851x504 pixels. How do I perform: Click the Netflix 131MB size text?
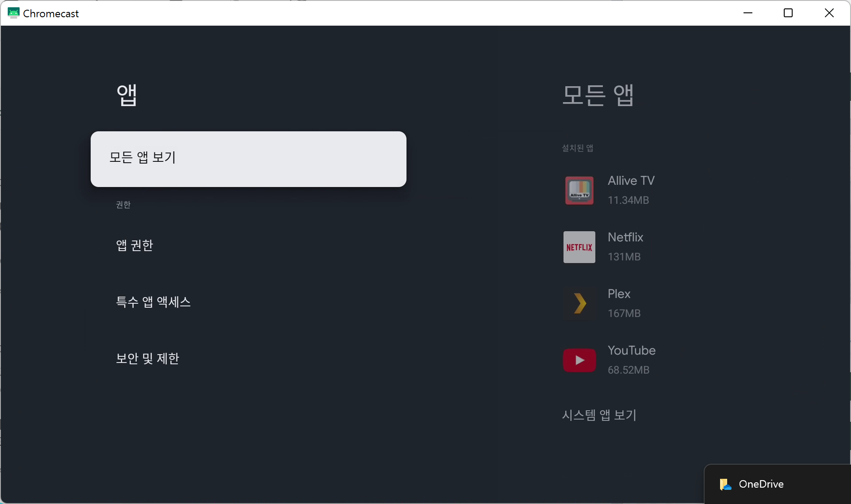(x=624, y=257)
